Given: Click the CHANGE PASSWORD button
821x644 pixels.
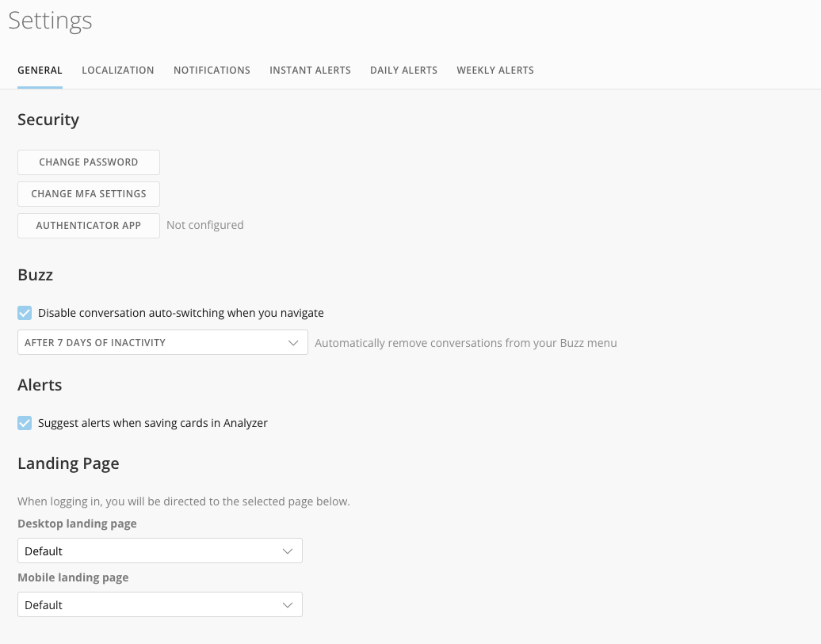Looking at the screenshot, I should point(88,162).
